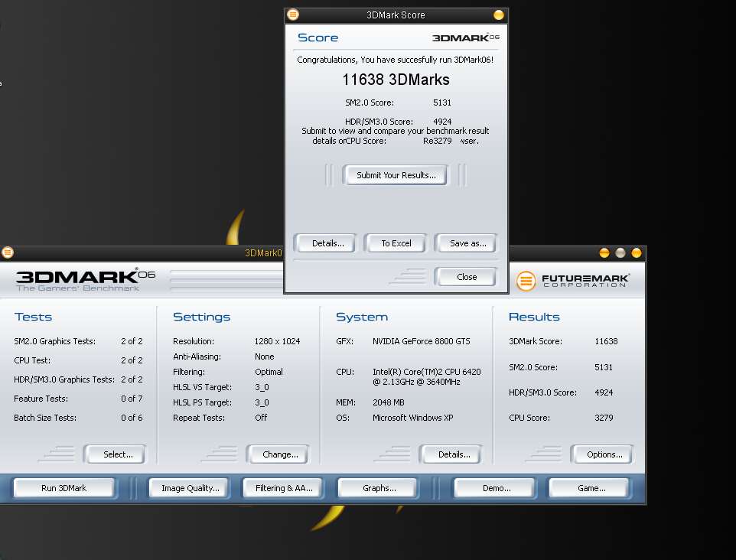The width and height of the screenshot is (736, 560).
Task: Click the Tests section heading
Action: pos(33,317)
